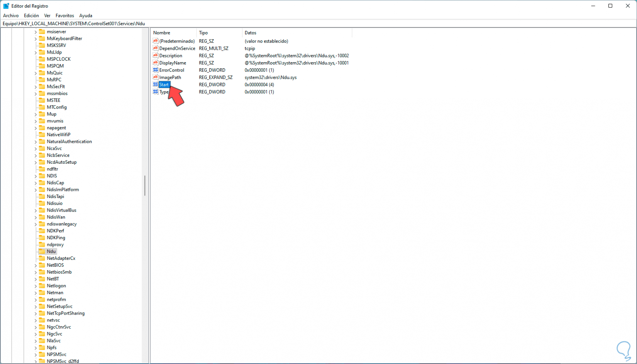Sort values by the Datos column header
637x364 pixels.
[297, 33]
